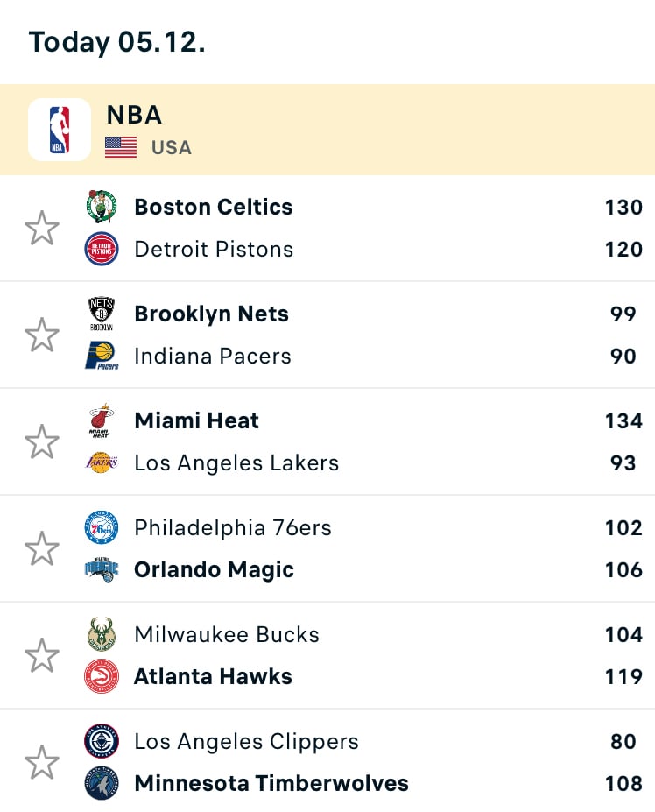Toggle favorite for Heat vs Lakers game
Image resolution: width=655 pixels, height=812 pixels.
[42, 441]
